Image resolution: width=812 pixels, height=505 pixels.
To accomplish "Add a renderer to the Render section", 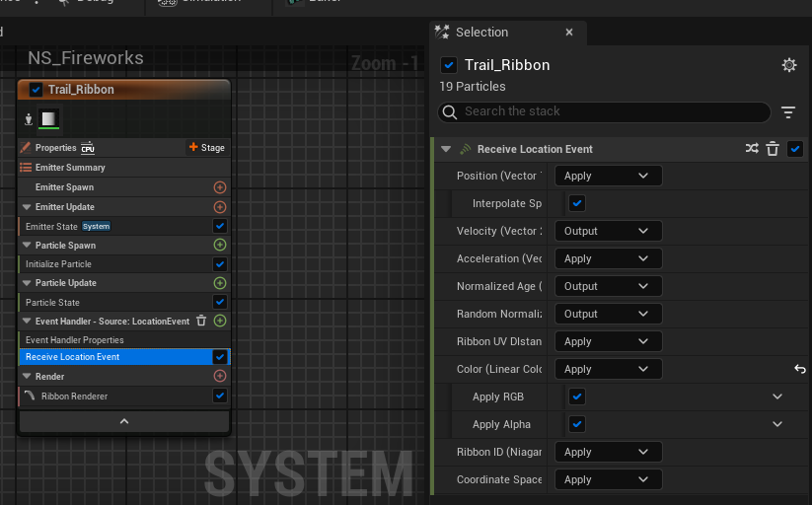I will (x=220, y=376).
